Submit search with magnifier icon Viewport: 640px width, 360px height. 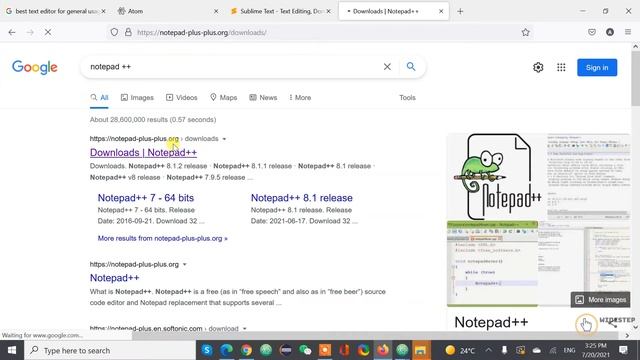coord(411,67)
